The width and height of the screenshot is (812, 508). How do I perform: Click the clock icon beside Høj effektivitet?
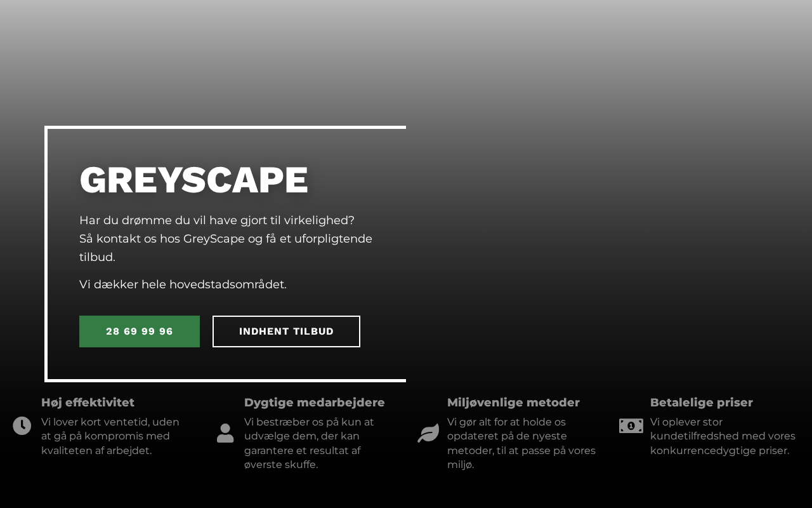tap(22, 426)
